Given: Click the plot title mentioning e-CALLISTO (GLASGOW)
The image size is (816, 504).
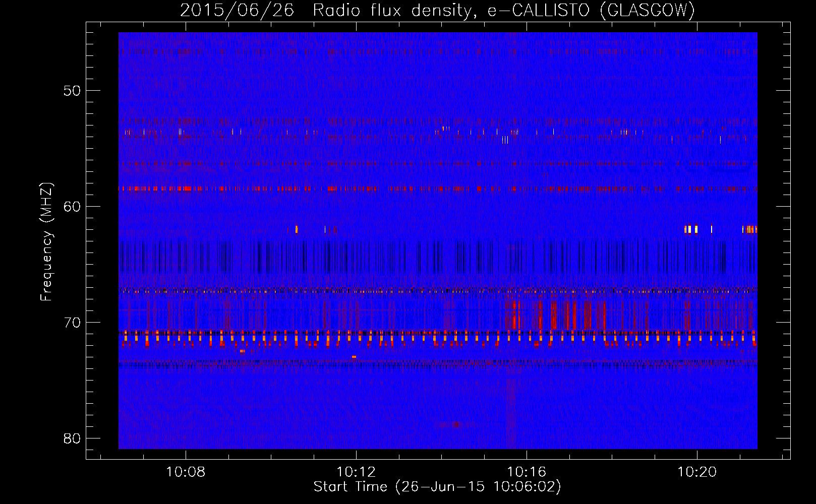Looking at the screenshot, I should coord(437,10).
